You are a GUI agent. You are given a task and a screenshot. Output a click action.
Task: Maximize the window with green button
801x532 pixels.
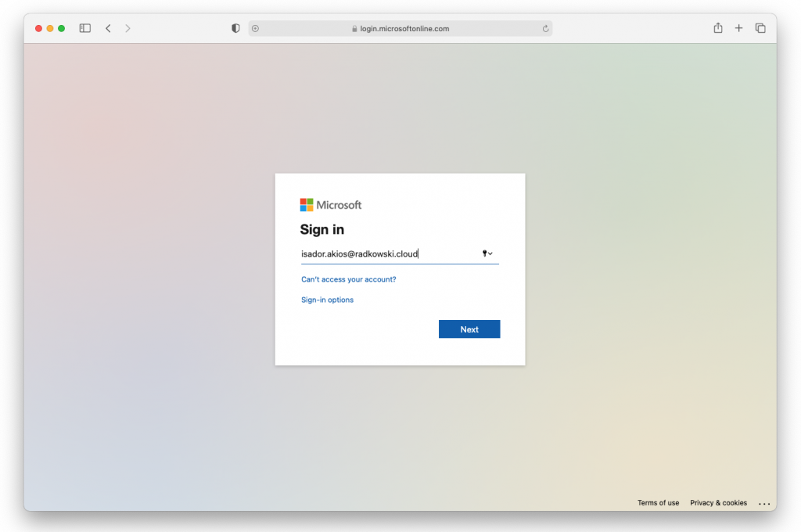coord(61,28)
